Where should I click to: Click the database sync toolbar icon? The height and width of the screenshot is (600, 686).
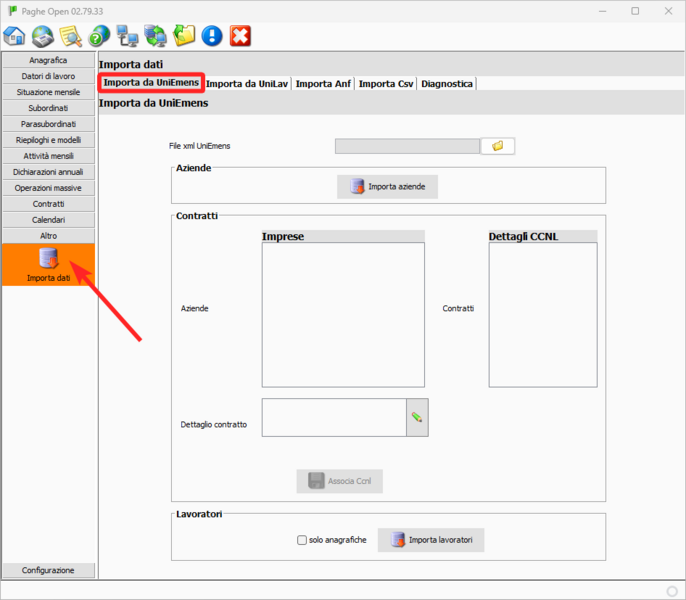click(x=156, y=36)
